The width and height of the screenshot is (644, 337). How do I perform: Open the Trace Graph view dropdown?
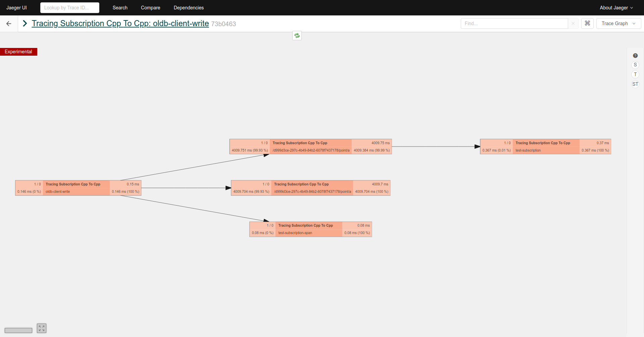pyautogui.click(x=618, y=23)
